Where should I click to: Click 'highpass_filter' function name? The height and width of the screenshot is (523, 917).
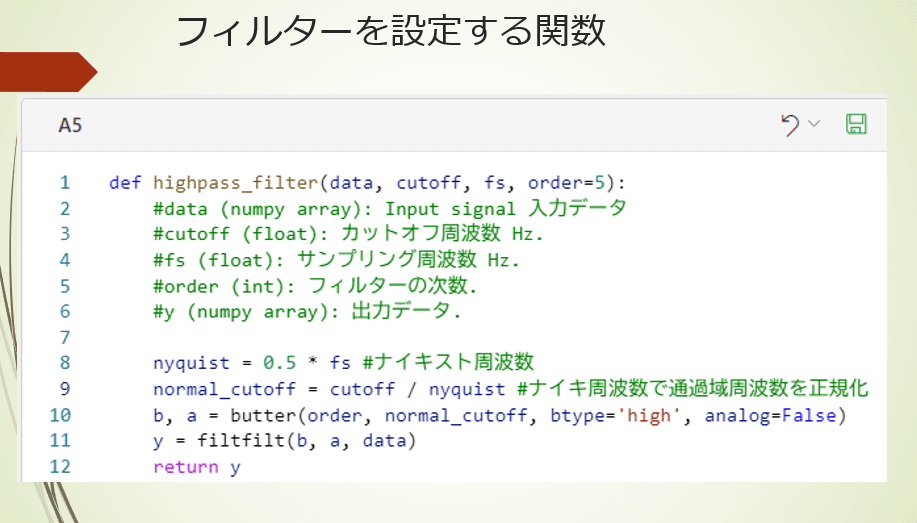point(236,183)
